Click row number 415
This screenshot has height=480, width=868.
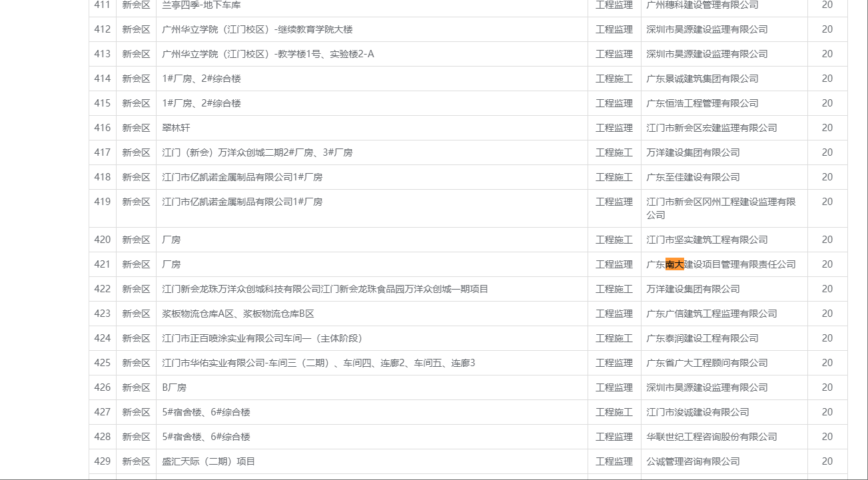pyautogui.click(x=102, y=103)
